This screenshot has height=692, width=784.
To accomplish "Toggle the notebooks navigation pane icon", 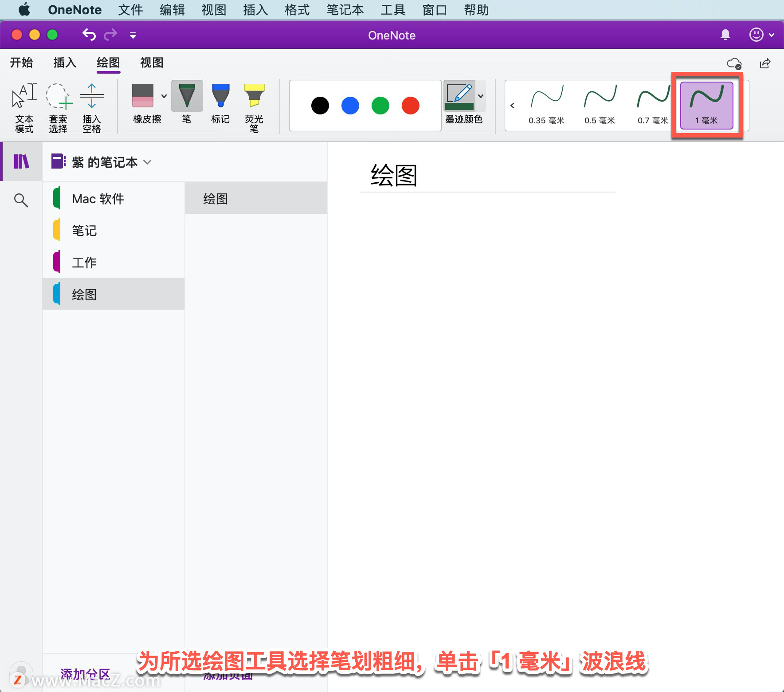I will click(x=21, y=161).
